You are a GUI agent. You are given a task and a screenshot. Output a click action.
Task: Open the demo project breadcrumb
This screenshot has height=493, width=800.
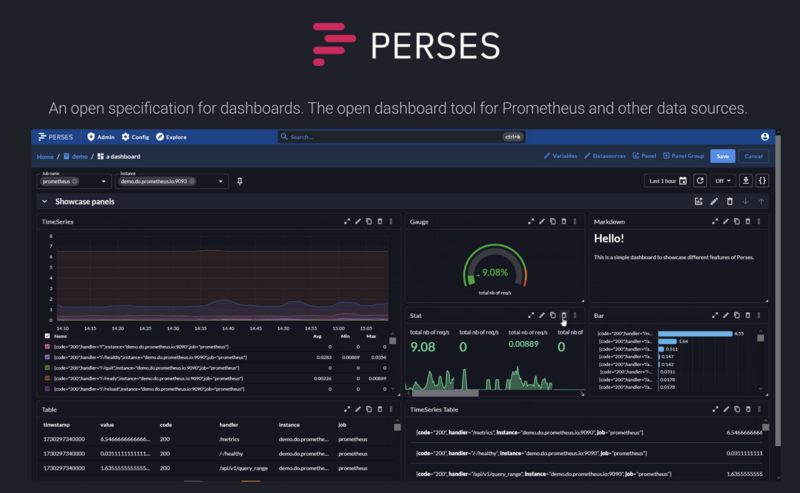[76, 157]
